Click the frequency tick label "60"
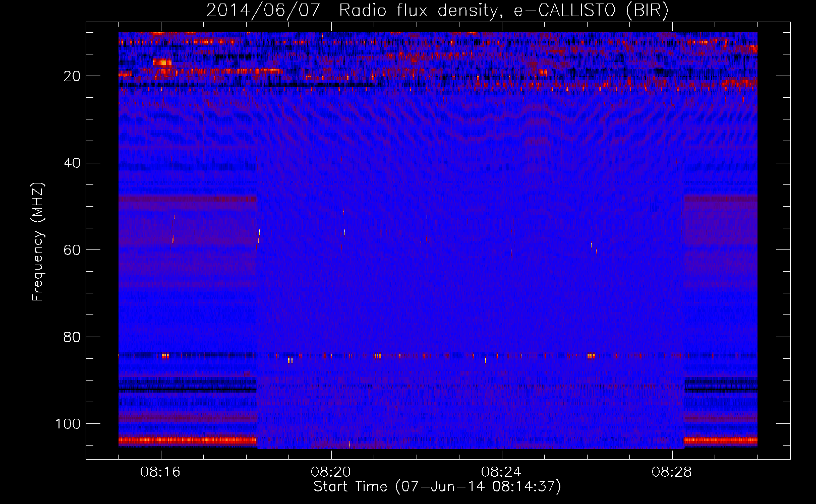Screen dimensions: 816x504 pyautogui.click(x=73, y=250)
